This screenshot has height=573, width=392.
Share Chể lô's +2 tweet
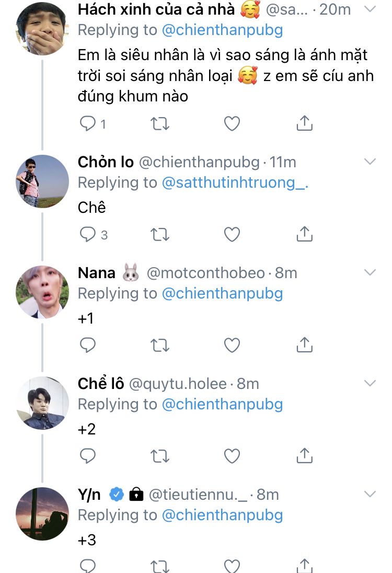click(304, 456)
